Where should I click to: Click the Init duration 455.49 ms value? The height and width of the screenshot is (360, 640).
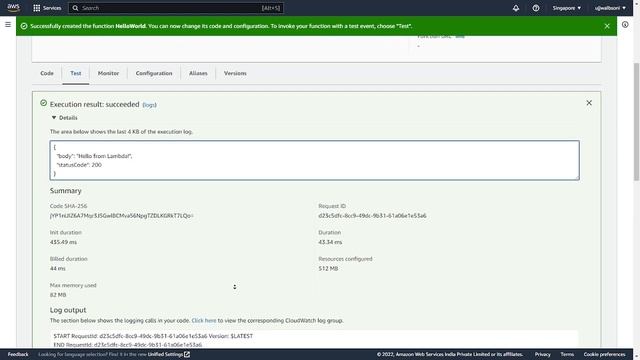(x=63, y=242)
